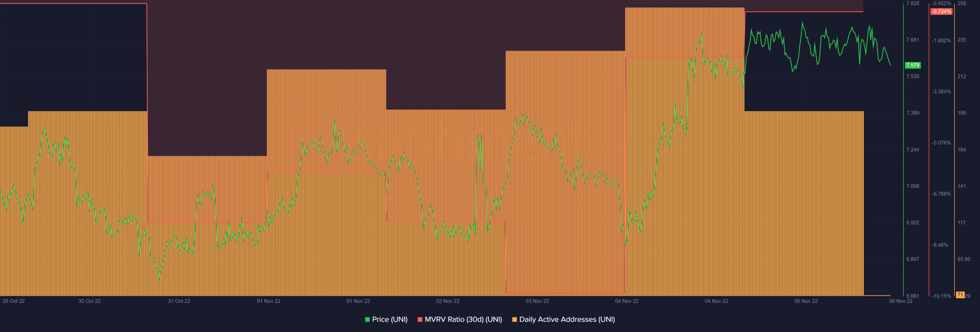Toggle the Daily Active Addresses (UNI) legend entry

pyautogui.click(x=563, y=319)
